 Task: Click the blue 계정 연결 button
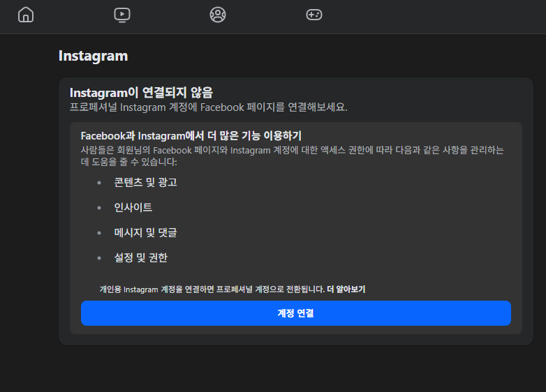click(296, 313)
